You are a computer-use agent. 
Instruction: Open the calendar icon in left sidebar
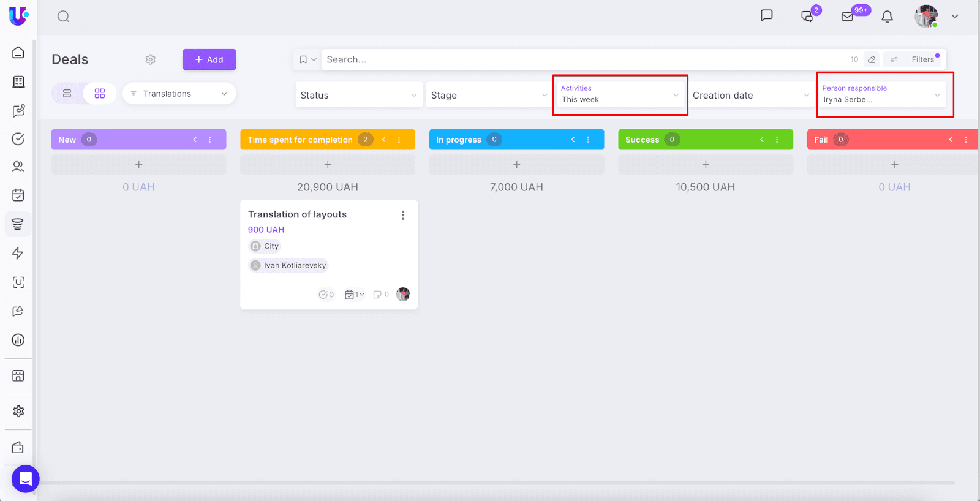point(18,195)
